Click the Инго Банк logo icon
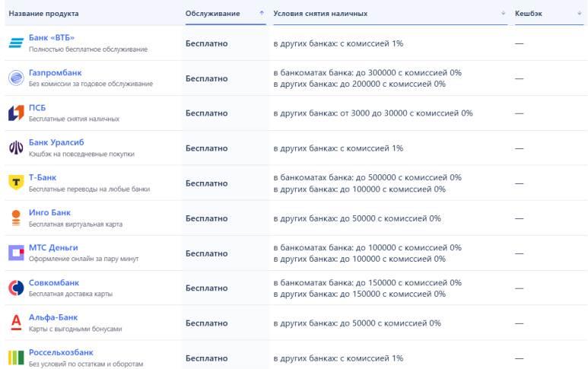 [16, 218]
